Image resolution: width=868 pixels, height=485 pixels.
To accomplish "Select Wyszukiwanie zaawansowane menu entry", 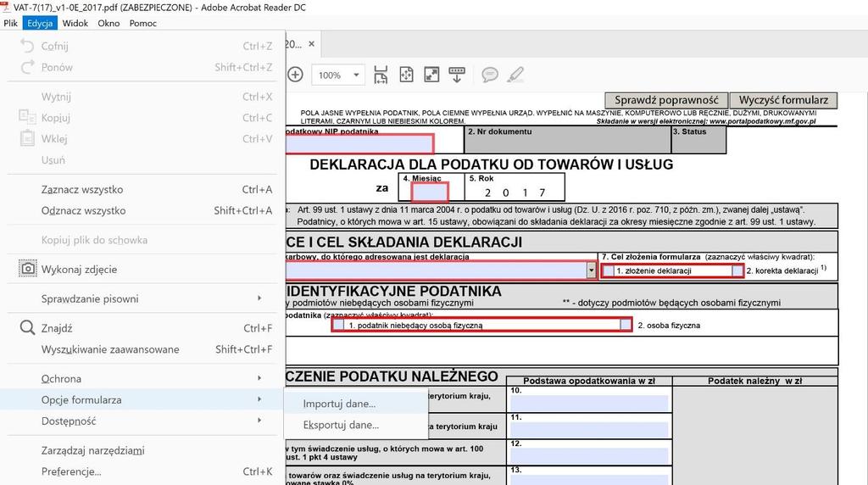I will 142,348.
